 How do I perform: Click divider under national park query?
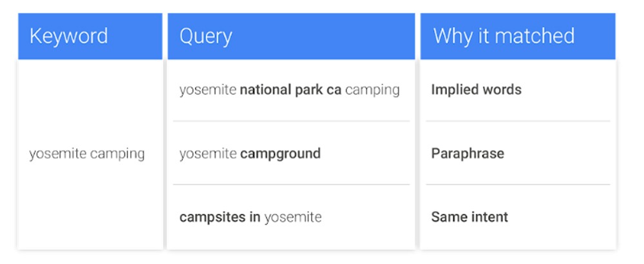tap(291, 121)
